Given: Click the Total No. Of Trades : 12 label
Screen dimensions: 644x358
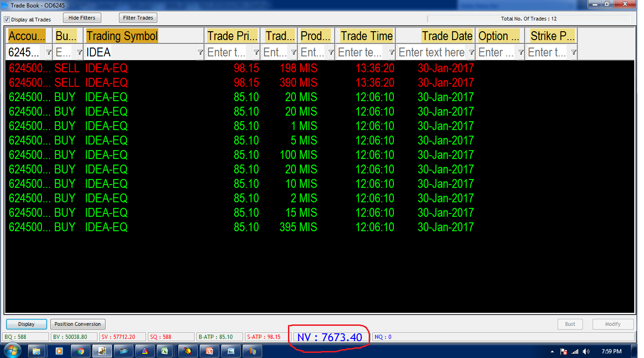Looking at the screenshot, I should (x=529, y=19).
